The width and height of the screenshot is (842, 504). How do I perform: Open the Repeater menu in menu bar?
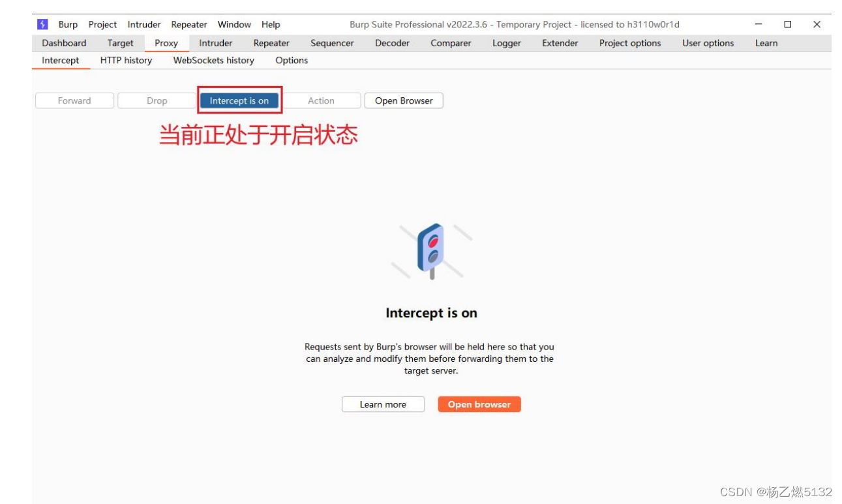[189, 25]
